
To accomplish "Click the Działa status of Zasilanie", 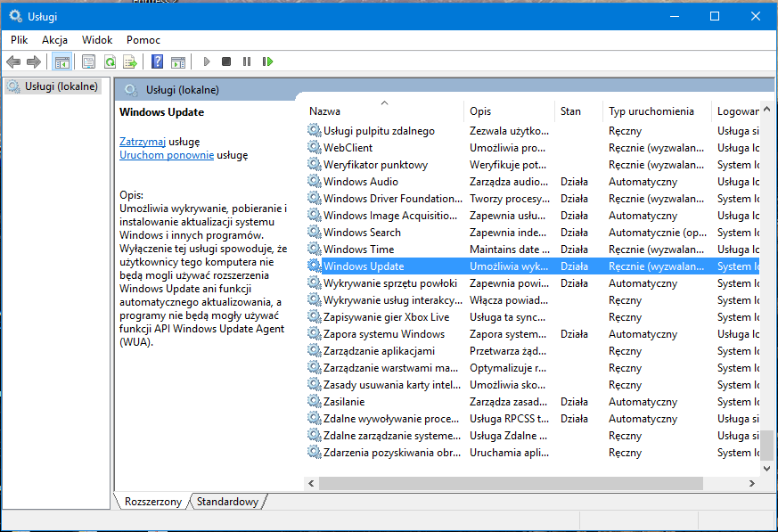I will click(574, 402).
